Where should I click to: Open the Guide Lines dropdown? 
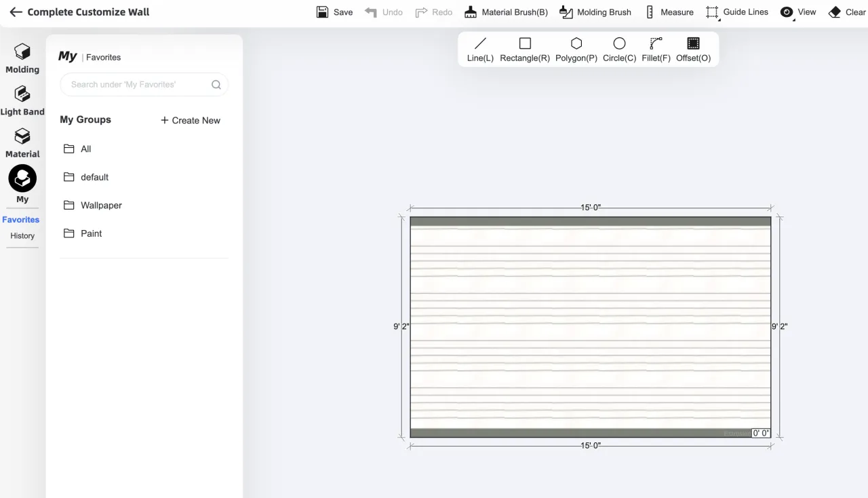(x=737, y=12)
